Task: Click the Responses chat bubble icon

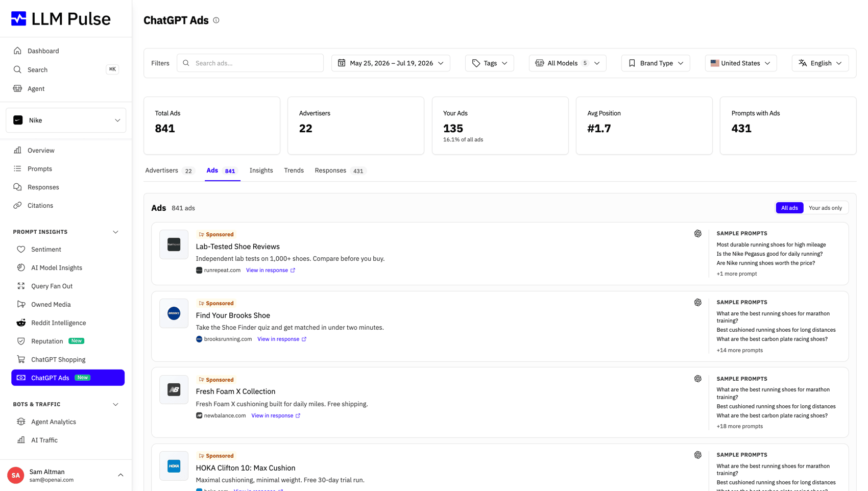Action: pos(17,187)
